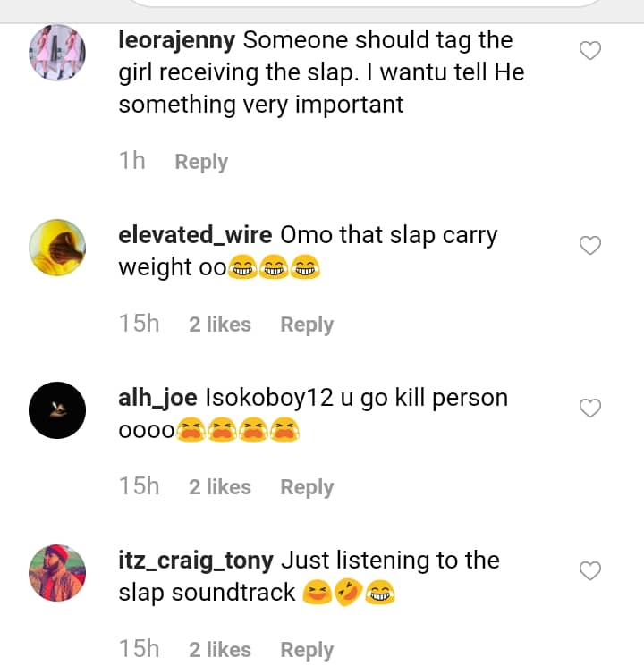Screen dimensions: 644x666
Task: View the 2 likes on elevated_wire's comment
Action: 220,325
